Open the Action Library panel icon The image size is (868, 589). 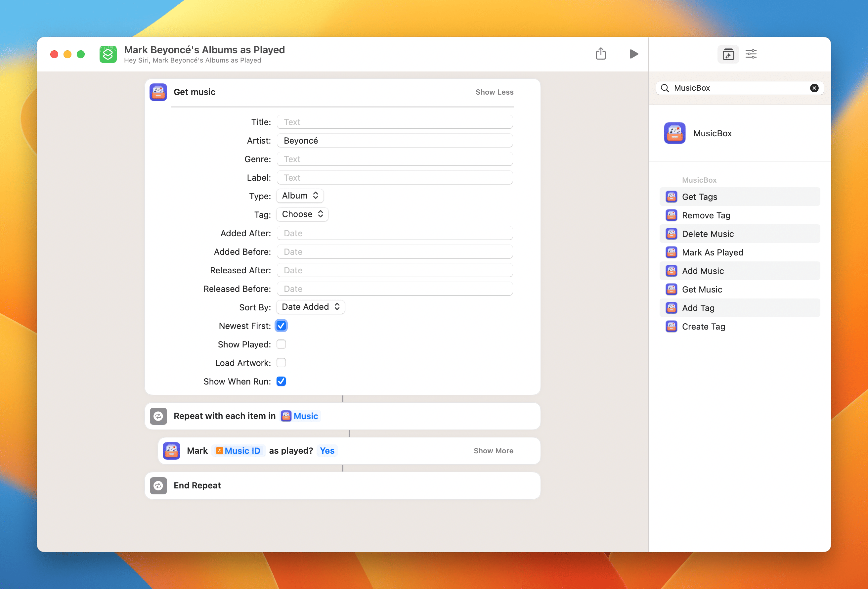point(728,54)
